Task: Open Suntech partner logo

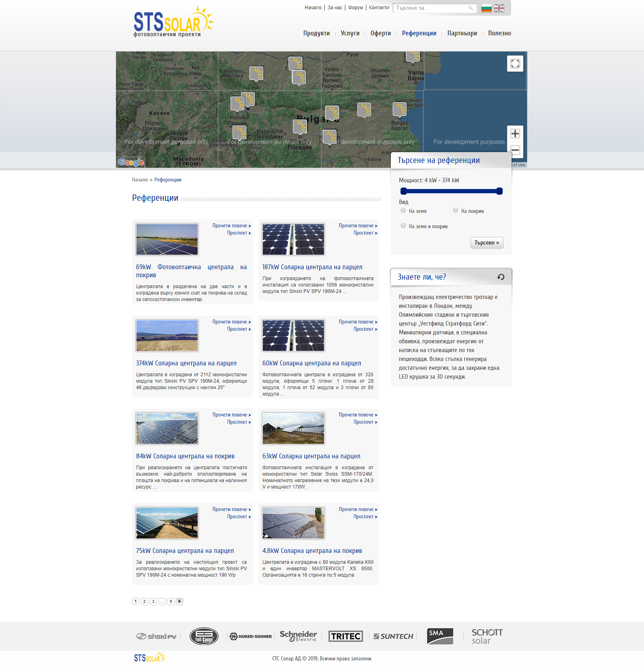Action: (x=393, y=636)
